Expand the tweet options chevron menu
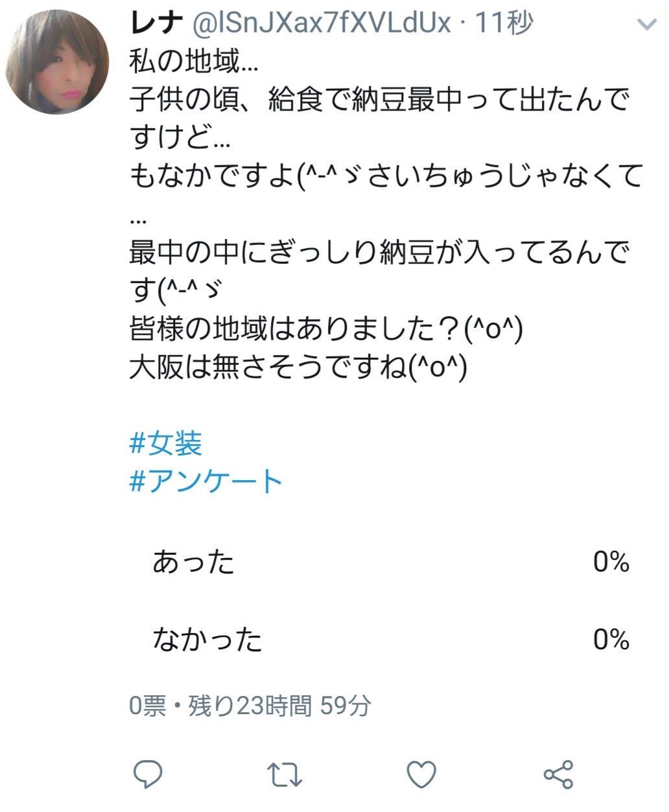 click(646, 25)
